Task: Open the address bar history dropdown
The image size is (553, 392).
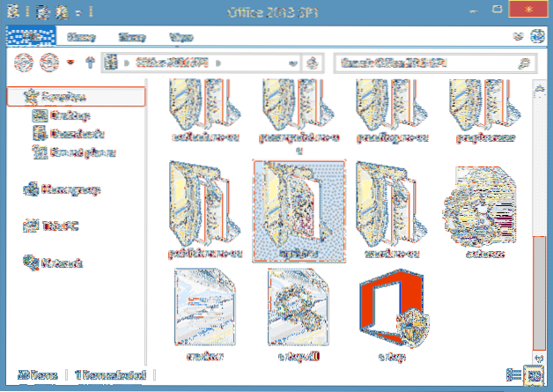Action: 293,63
